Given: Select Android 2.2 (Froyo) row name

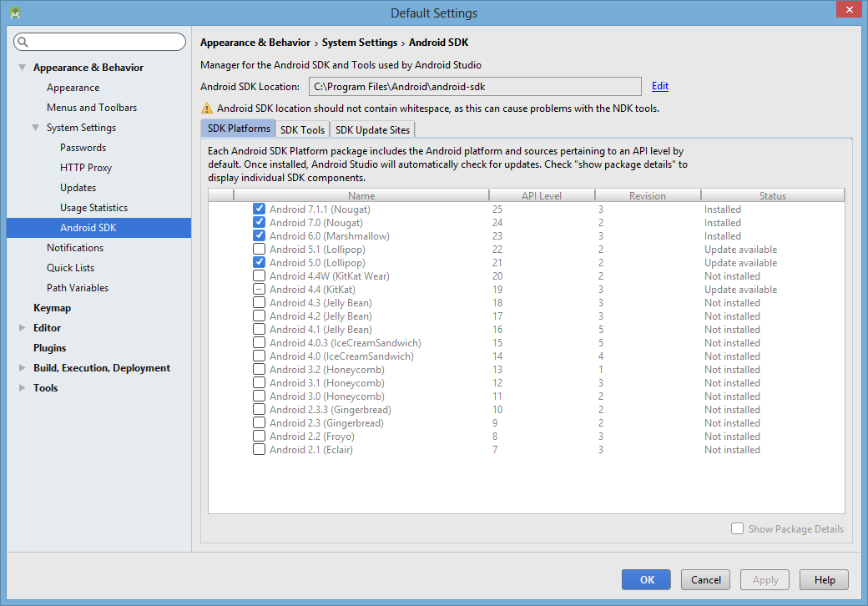Looking at the screenshot, I should point(311,436).
